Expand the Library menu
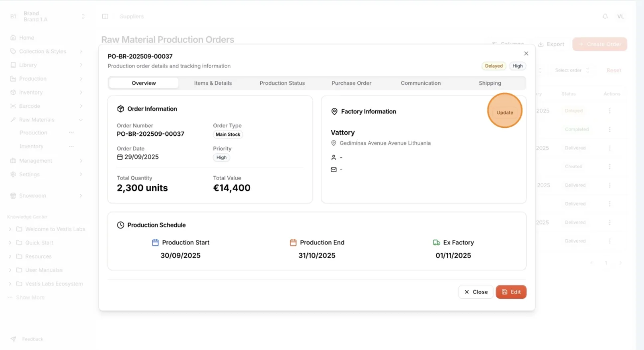 coord(47,65)
